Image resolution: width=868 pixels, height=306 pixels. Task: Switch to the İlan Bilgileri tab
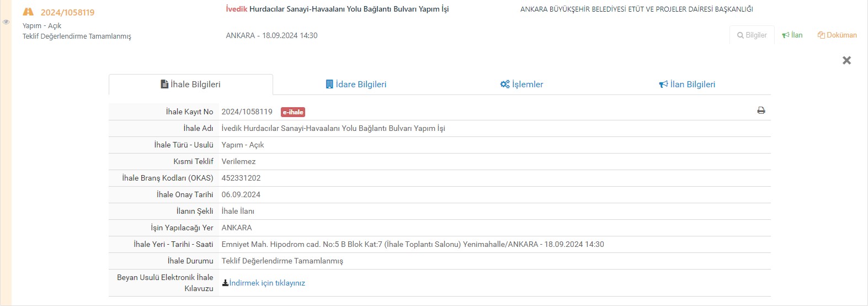point(687,85)
